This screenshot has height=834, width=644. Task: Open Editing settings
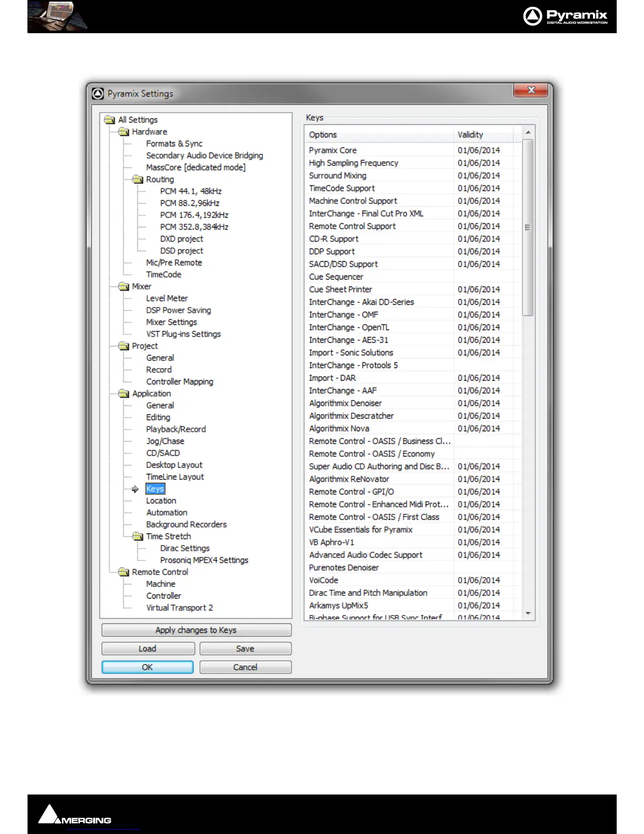(158, 418)
